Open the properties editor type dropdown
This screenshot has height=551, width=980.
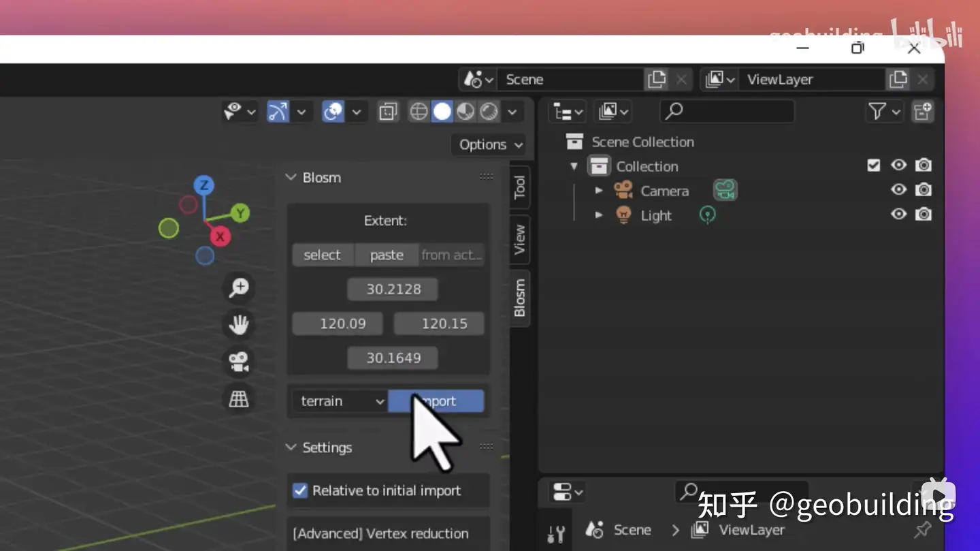coord(568,492)
